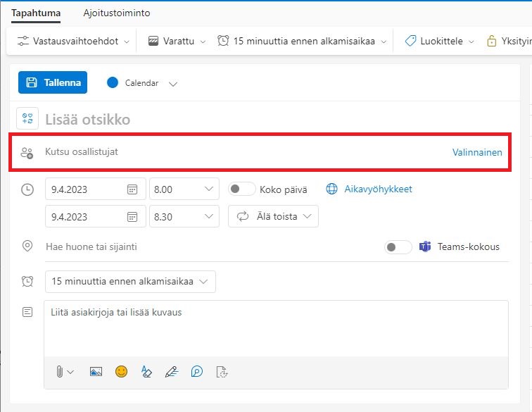
Task: Open calendar picker for the start date
Action: point(132,189)
